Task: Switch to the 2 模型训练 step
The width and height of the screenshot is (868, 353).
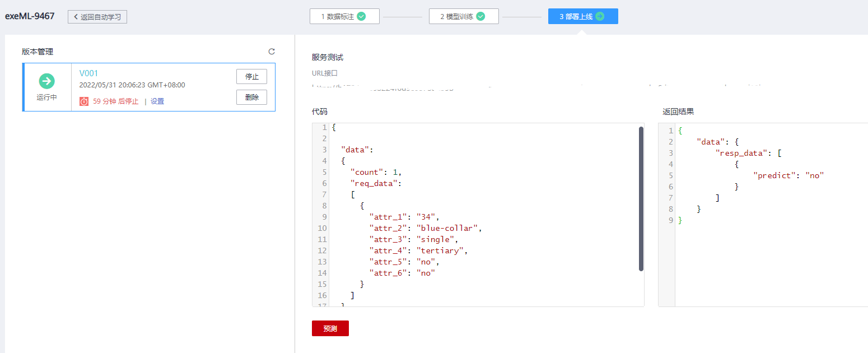Action: [456, 17]
